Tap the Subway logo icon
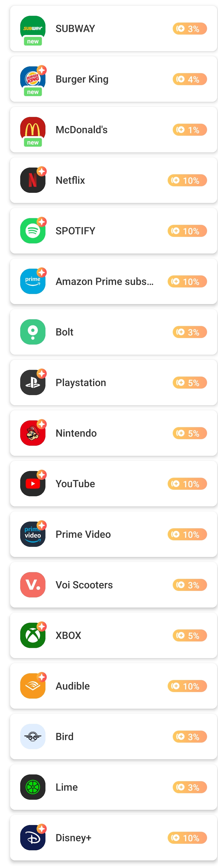 [x=33, y=28]
